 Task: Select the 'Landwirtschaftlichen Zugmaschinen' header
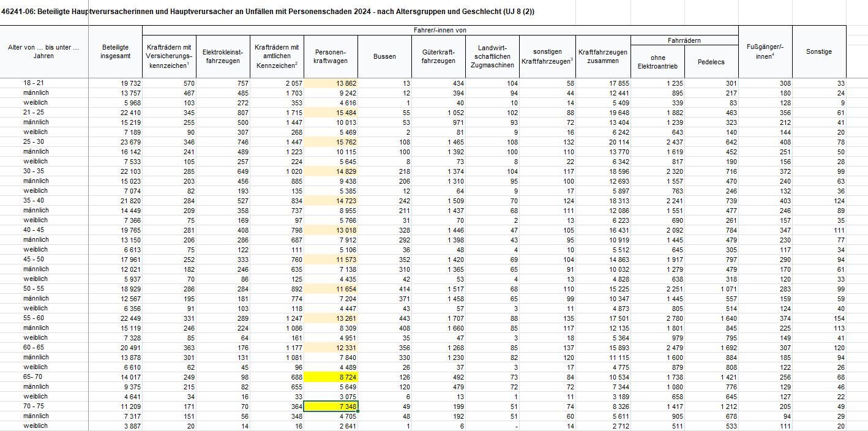492,56
